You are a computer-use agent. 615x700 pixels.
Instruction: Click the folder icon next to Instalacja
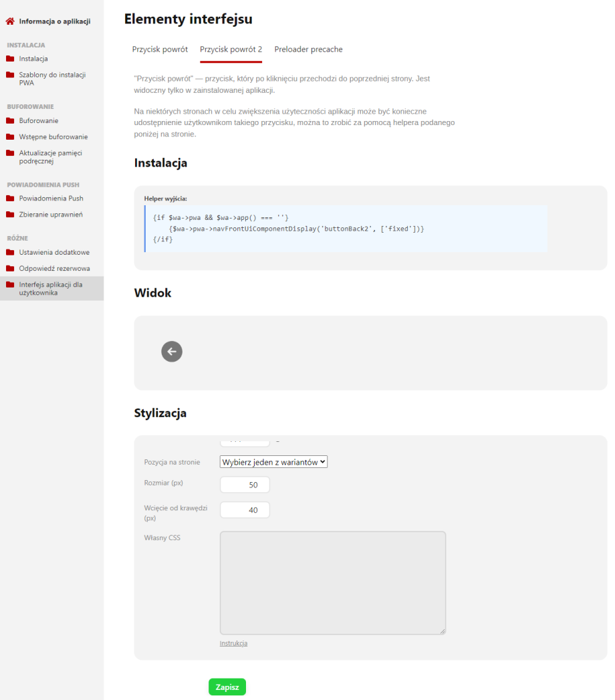coord(10,59)
